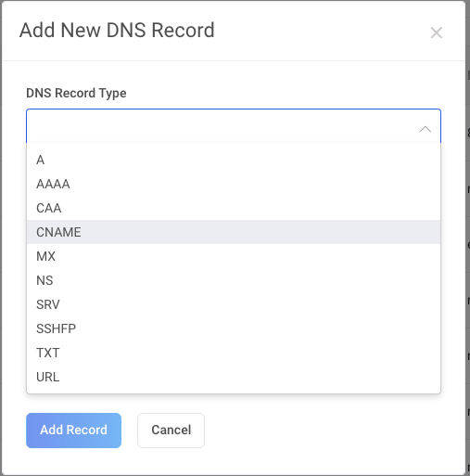The image size is (470, 476).
Task: Select TXT in the record list
Action: (234, 353)
